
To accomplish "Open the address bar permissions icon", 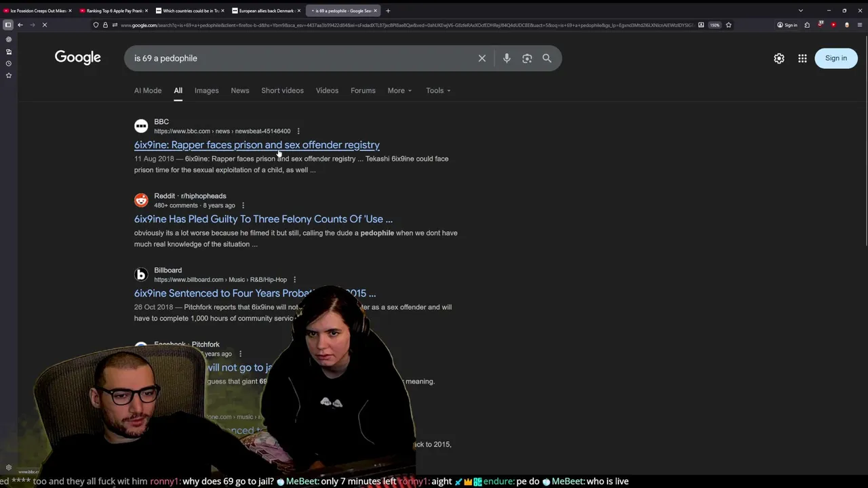I will pyautogui.click(x=115, y=25).
